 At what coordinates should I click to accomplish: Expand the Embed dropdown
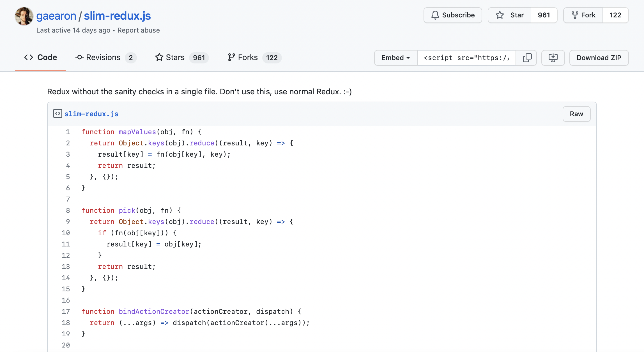point(396,58)
